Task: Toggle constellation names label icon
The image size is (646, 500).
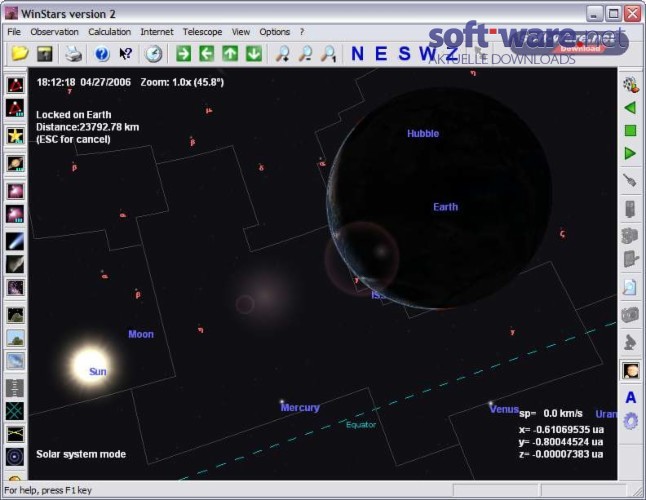Action: (x=15, y=108)
